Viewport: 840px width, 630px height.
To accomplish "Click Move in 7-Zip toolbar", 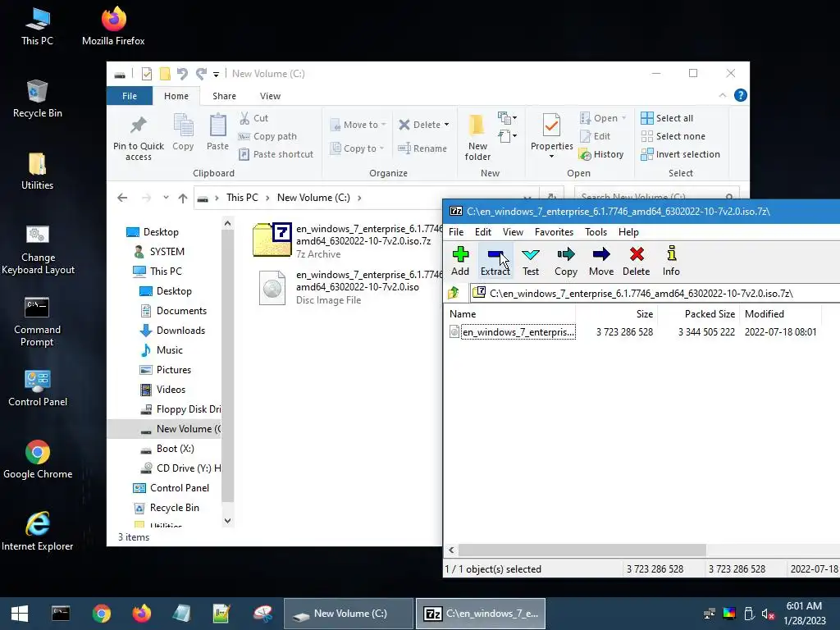I will pos(601,262).
